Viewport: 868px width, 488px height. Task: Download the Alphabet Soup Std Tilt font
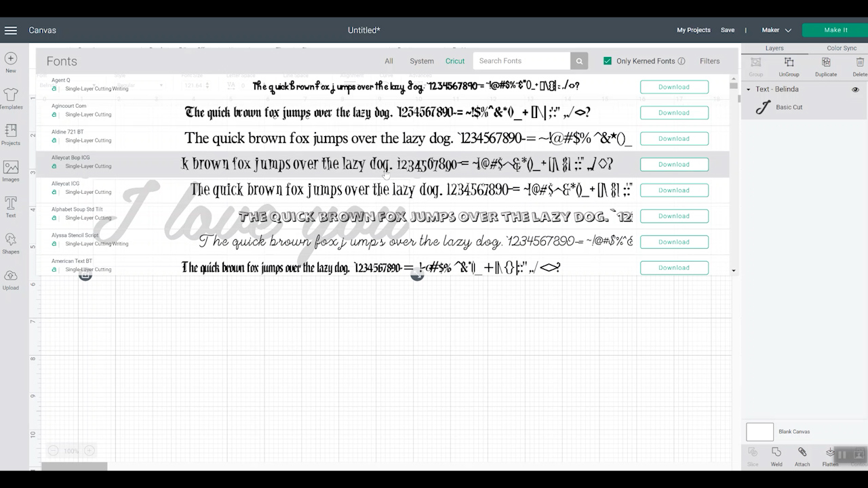(674, 216)
